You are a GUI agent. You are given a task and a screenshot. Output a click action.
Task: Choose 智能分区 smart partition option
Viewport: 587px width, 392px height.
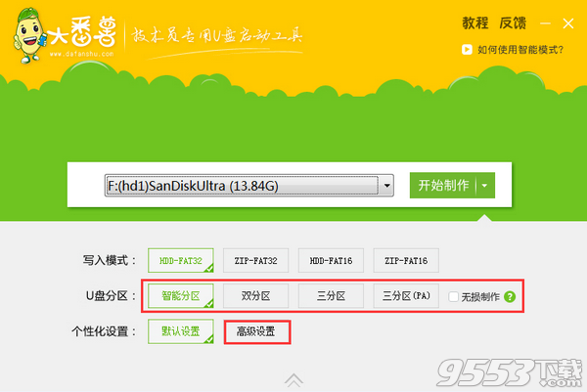(181, 296)
